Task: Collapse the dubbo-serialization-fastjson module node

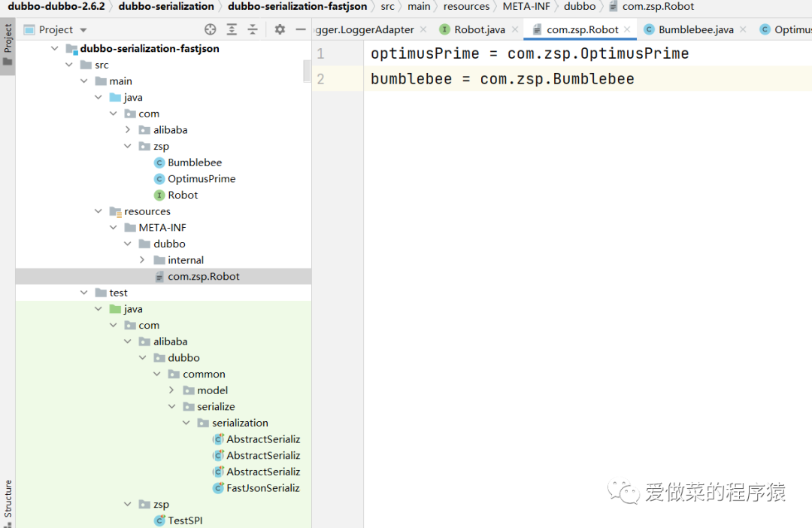Action: coord(54,48)
